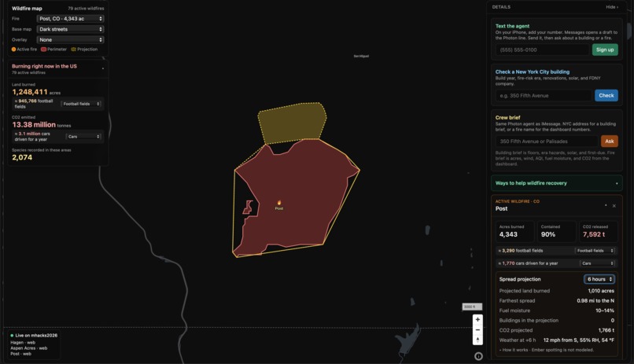Click the 2,074 species recorded value
Screen dimensions: 634x364
click(x=22, y=157)
